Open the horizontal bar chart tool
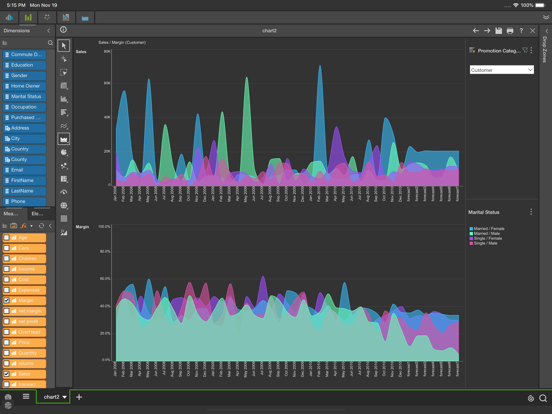The width and height of the screenshot is (552, 414). [x=64, y=113]
